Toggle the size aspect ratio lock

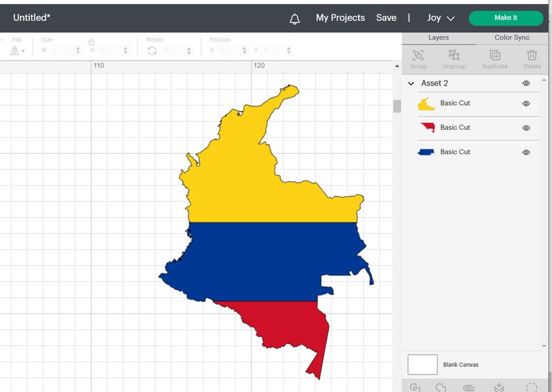coord(91,42)
